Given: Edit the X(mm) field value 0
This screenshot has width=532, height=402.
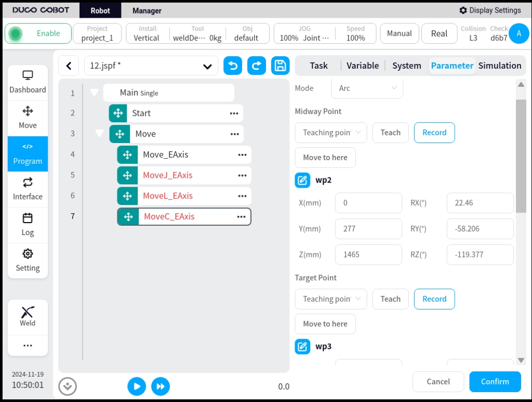Looking at the screenshot, I should (x=368, y=203).
